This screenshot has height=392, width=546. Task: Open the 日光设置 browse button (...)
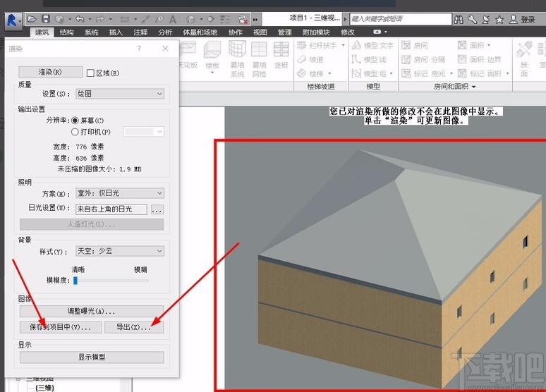(157, 210)
